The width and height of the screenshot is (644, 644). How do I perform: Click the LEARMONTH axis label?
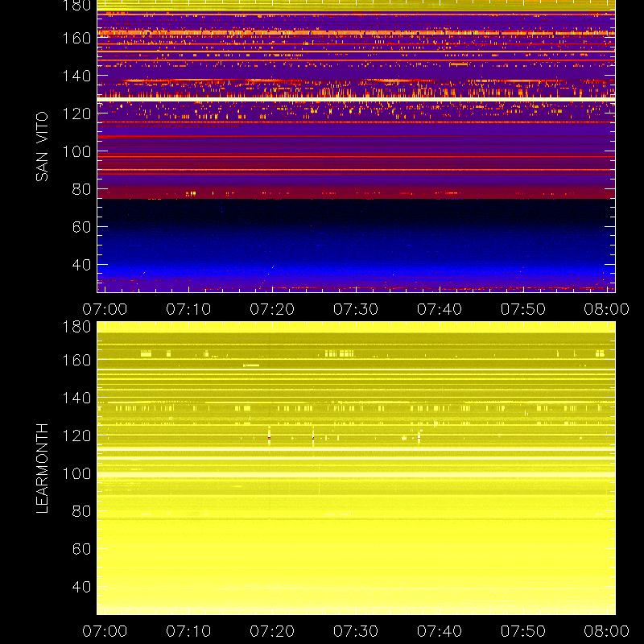pos(42,469)
